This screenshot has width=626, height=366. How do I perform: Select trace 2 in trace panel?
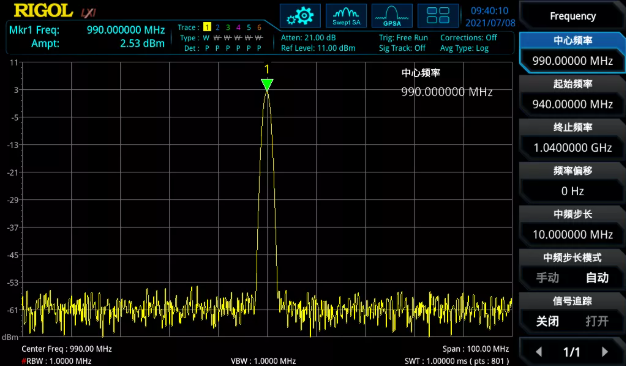tap(218, 27)
